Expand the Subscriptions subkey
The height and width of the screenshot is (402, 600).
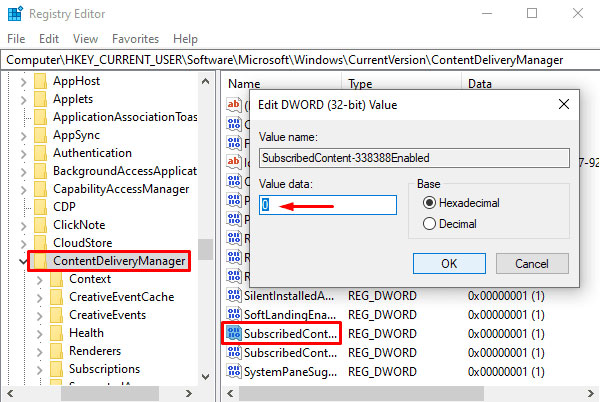click(39, 369)
